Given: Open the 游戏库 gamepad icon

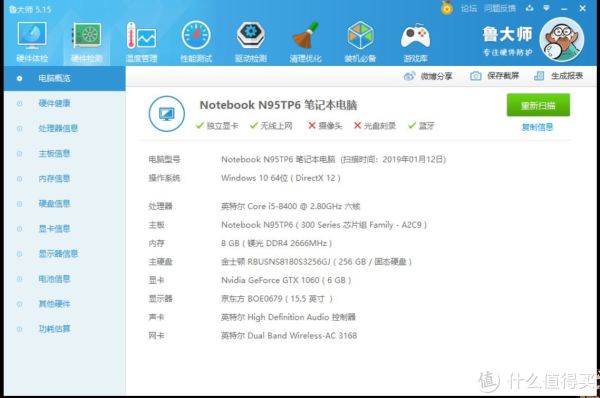Looking at the screenshot, I should pos(415,42).
